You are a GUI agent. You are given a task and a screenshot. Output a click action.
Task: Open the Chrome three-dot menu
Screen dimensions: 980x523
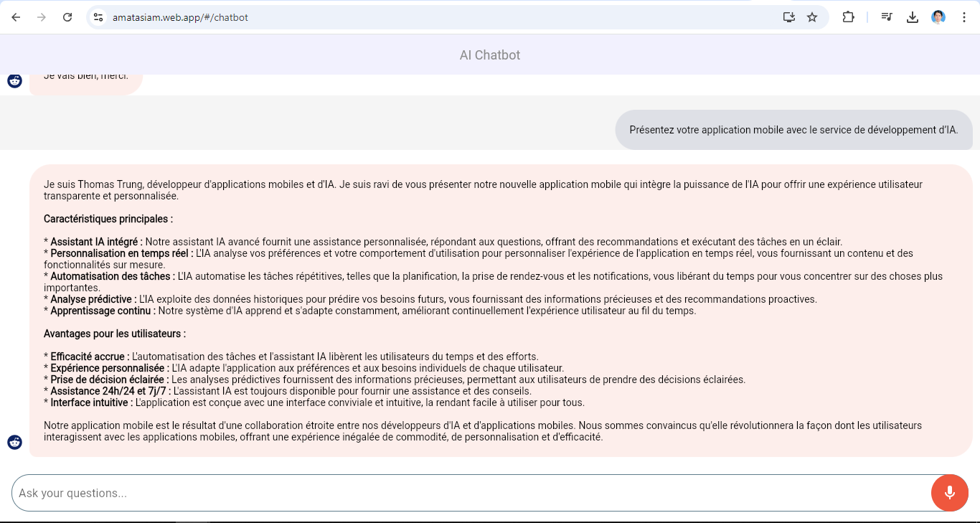coord(964,17)
